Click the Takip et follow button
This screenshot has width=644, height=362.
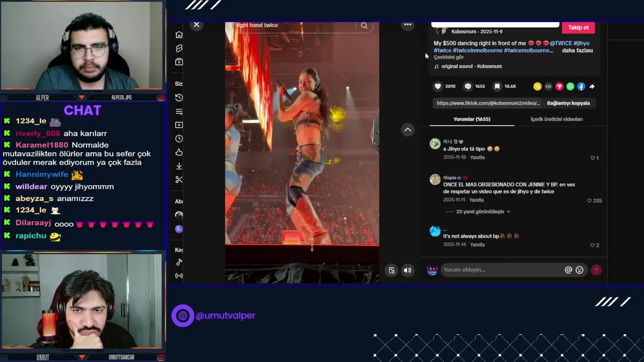click(578, 28)
